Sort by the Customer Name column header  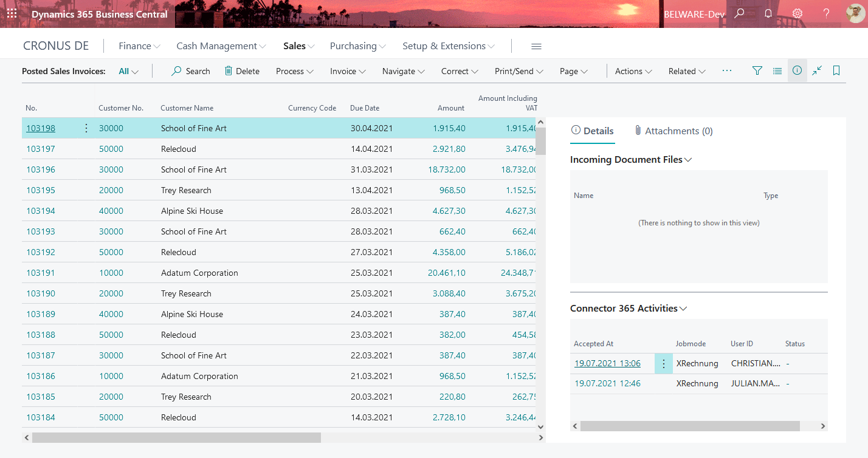[187, 108]
